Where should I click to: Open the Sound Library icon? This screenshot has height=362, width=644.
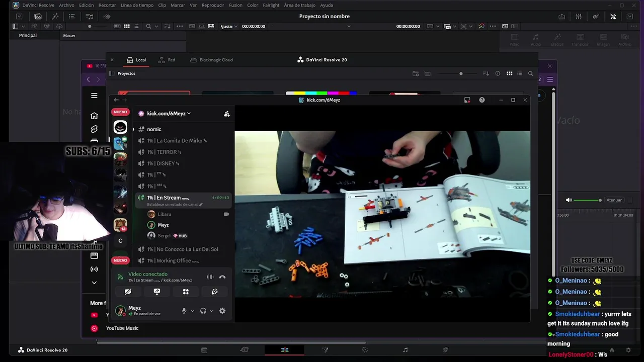pos(90,17)
